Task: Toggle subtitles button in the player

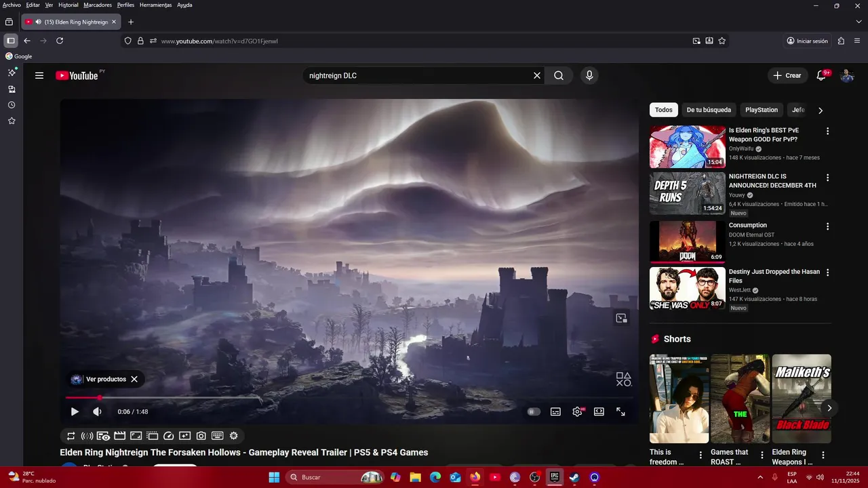Action: [555, 411]
